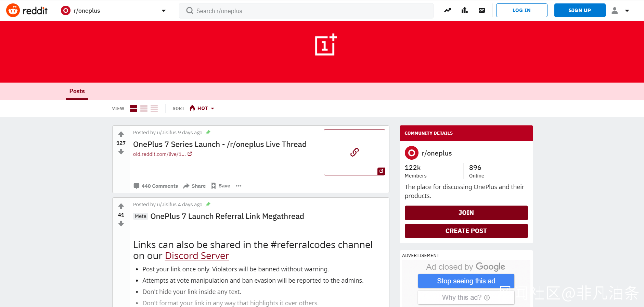Expand the r/oneplus community selector dropdown
644x307 pixels.
pos(164,11)
